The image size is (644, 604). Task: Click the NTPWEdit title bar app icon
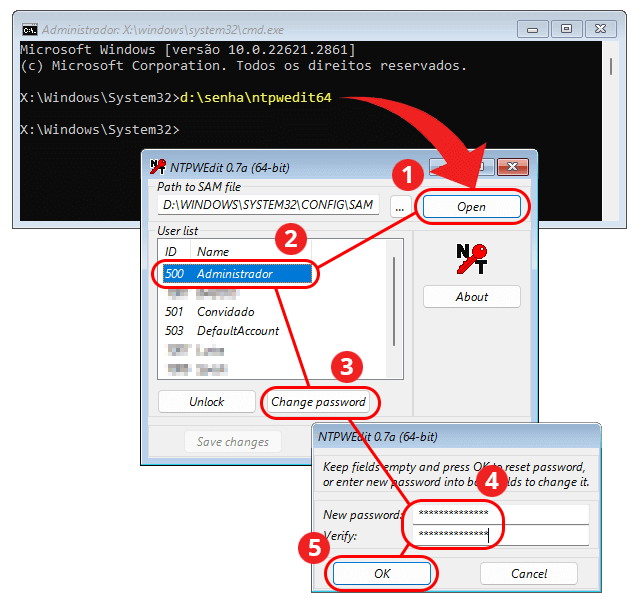coord(158,167)
